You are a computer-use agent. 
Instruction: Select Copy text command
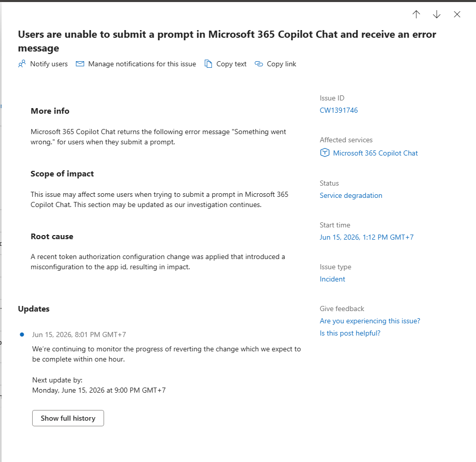226,64
